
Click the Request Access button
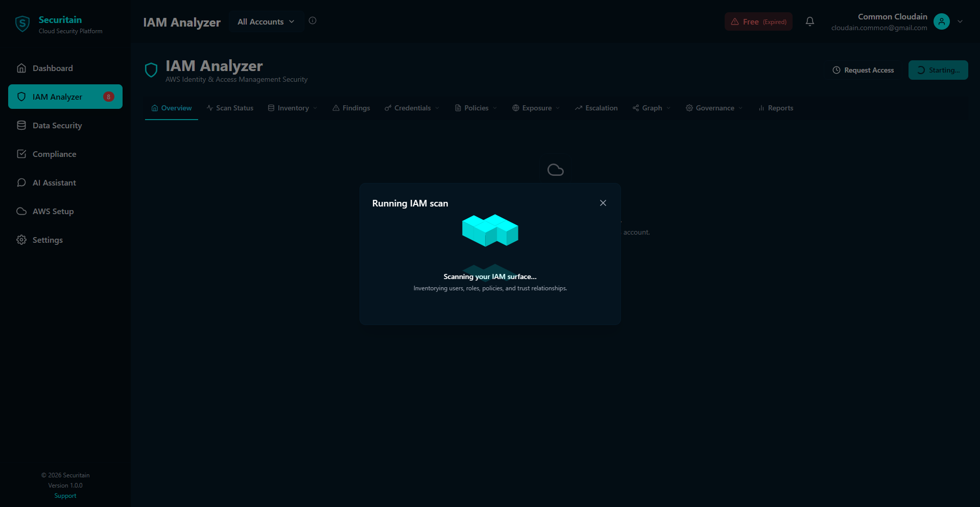pos(863,70)
